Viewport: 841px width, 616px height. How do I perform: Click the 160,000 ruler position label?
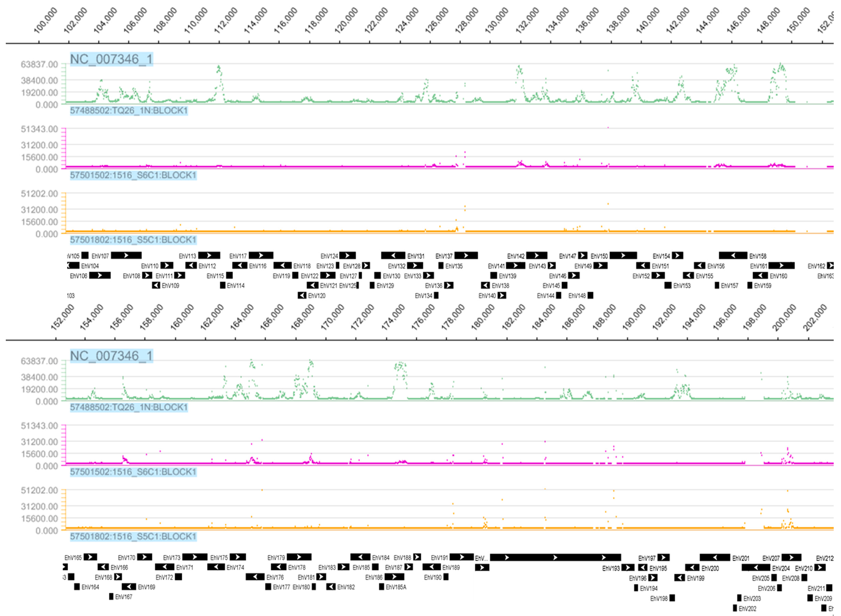(x=182, y=317)
